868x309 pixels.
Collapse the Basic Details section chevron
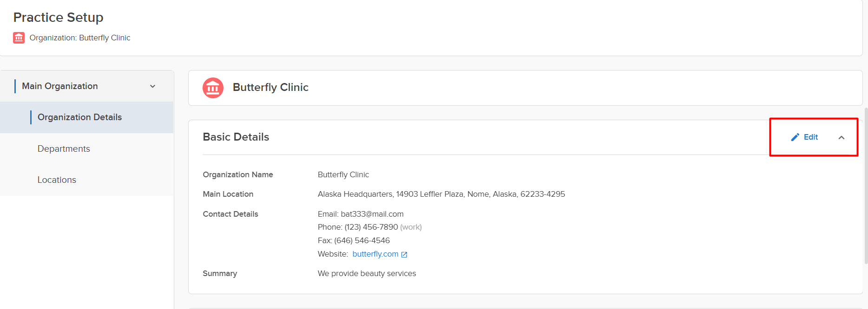click(842, 137)
